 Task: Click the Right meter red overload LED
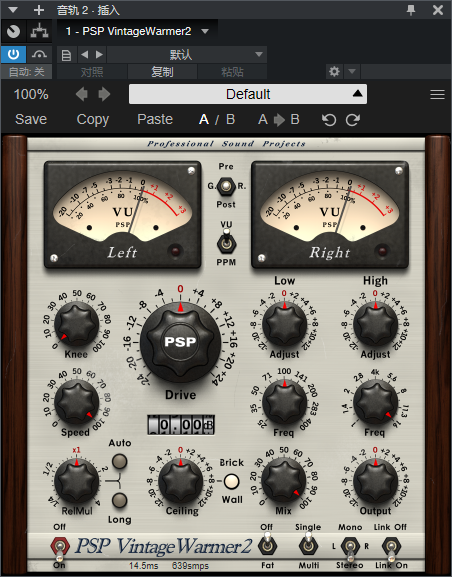(382, 251)
